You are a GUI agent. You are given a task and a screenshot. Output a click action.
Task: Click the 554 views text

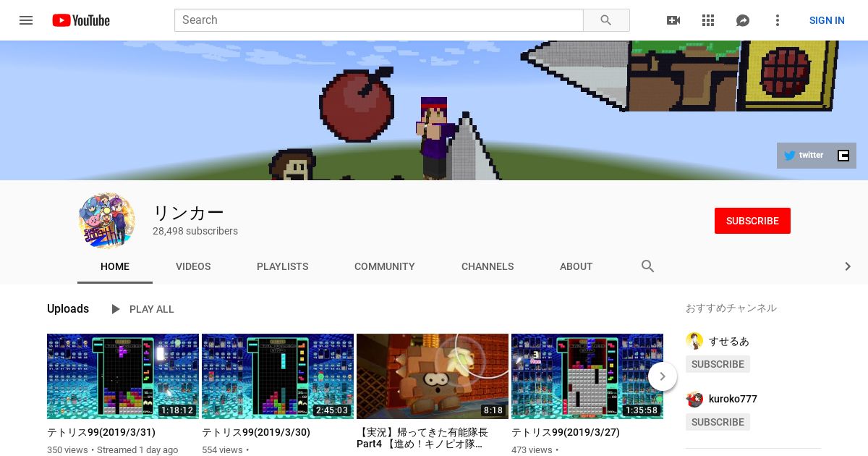[x=222, y=449]
